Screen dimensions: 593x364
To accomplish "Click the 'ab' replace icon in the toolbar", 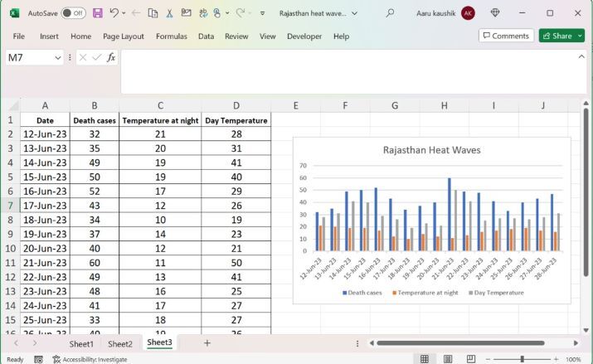I will [203, 13].
